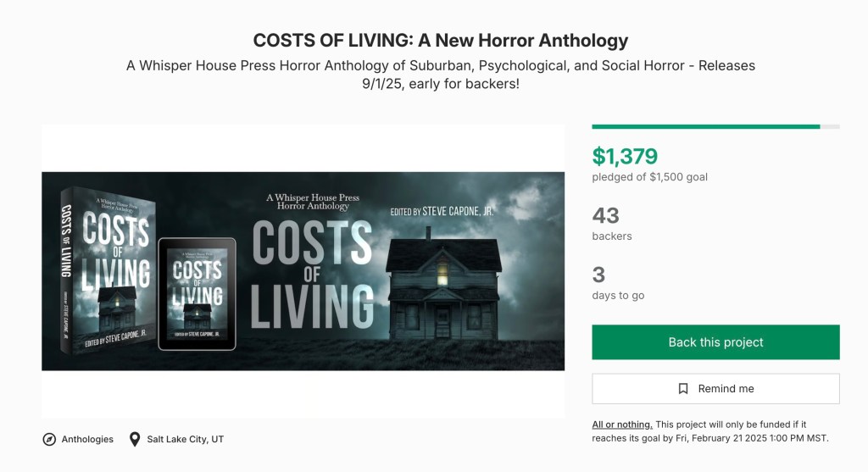
Task: Click the location pin icon
Action: point(134,439)
